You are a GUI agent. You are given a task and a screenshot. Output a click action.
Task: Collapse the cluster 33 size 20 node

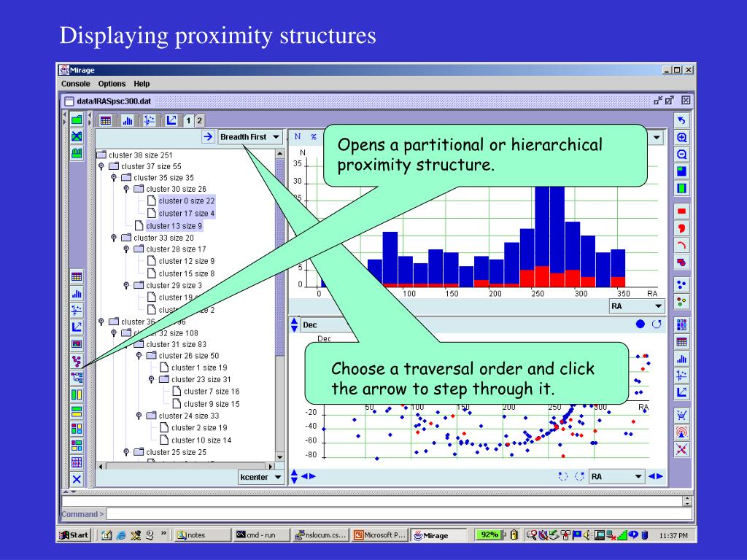(x=113, y=238)
